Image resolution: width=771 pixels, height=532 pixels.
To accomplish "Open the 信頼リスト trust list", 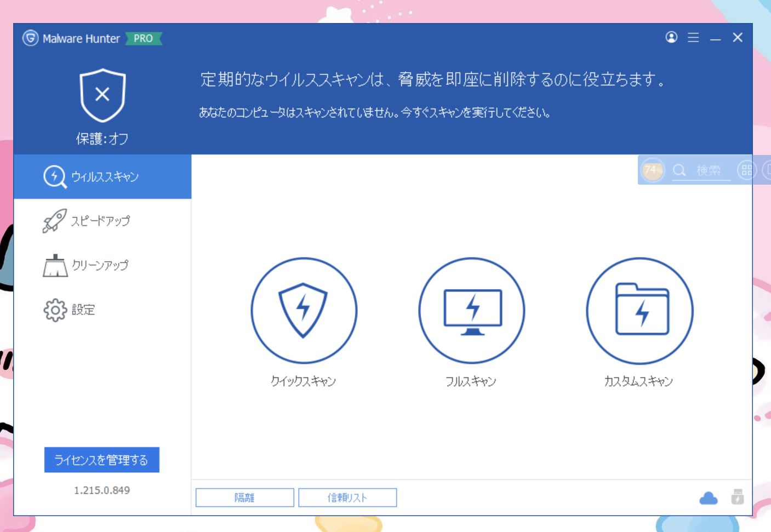I will point(347,497).
